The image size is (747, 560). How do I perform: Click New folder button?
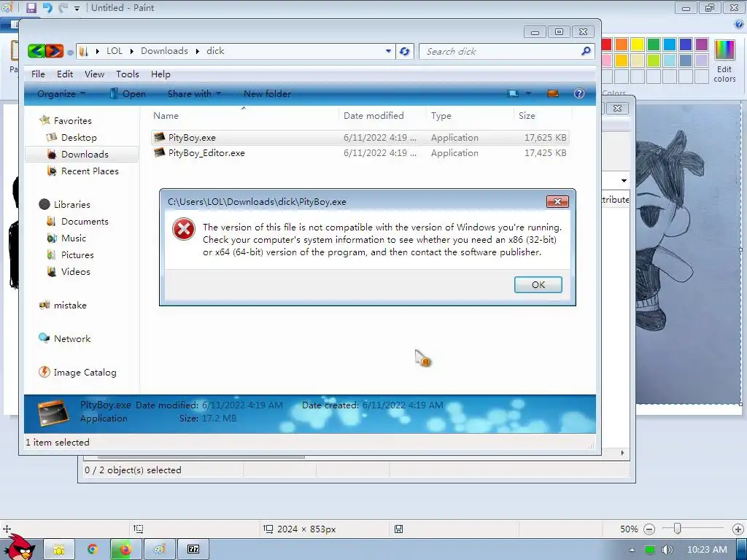point(267,94)
